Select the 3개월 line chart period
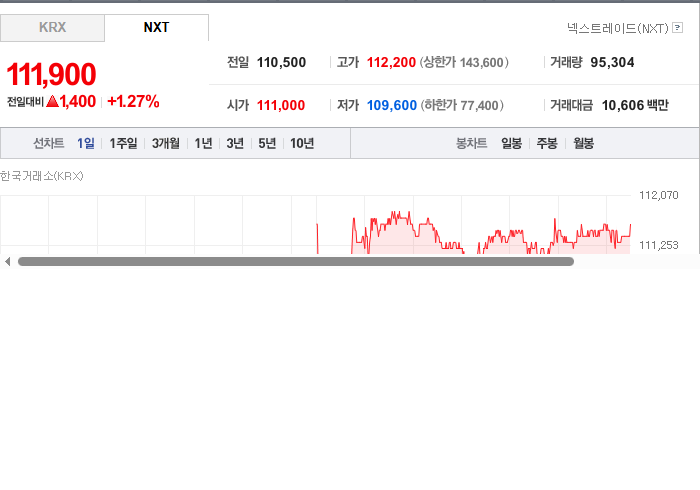The image size is (700, 490). click(x=166, y=143)
